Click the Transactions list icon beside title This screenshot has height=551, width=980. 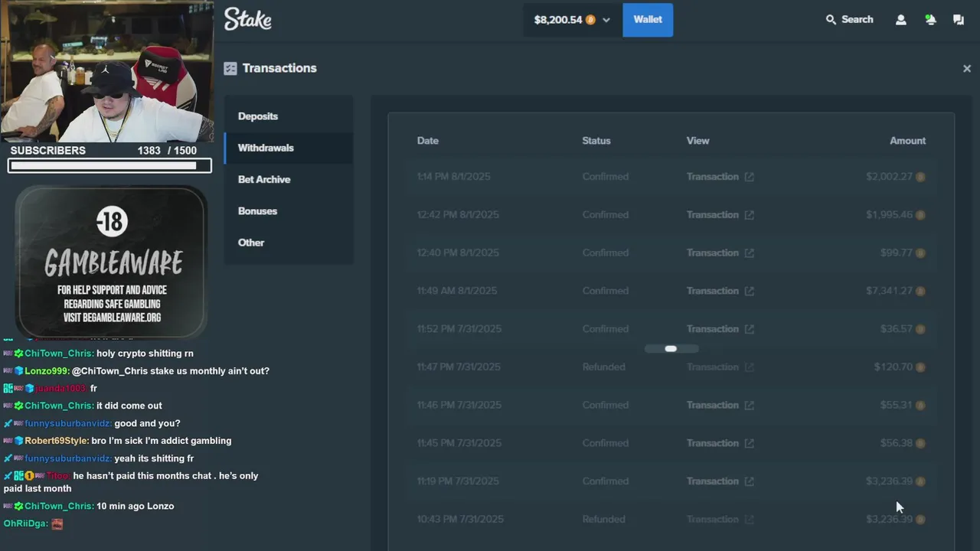[230, 68]
